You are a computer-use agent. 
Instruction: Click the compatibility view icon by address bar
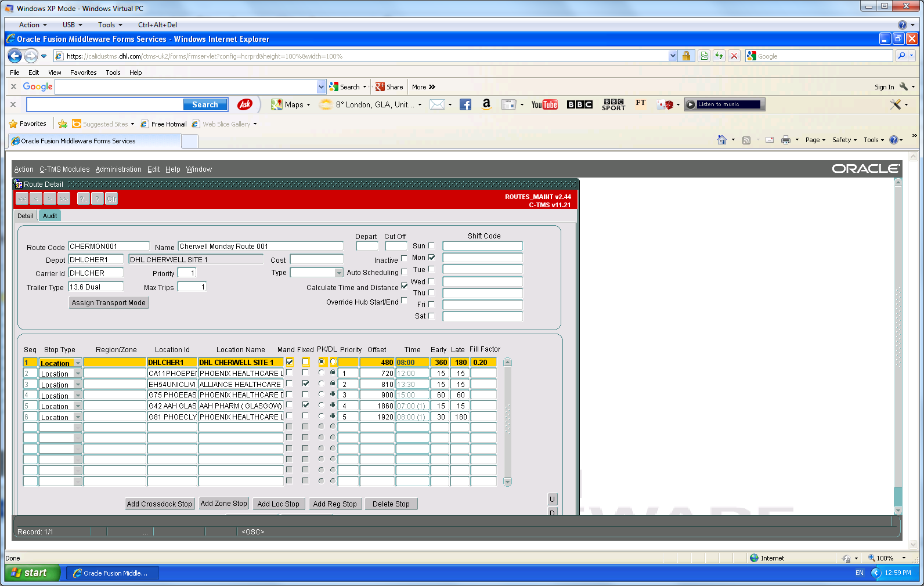click(704, 56)
